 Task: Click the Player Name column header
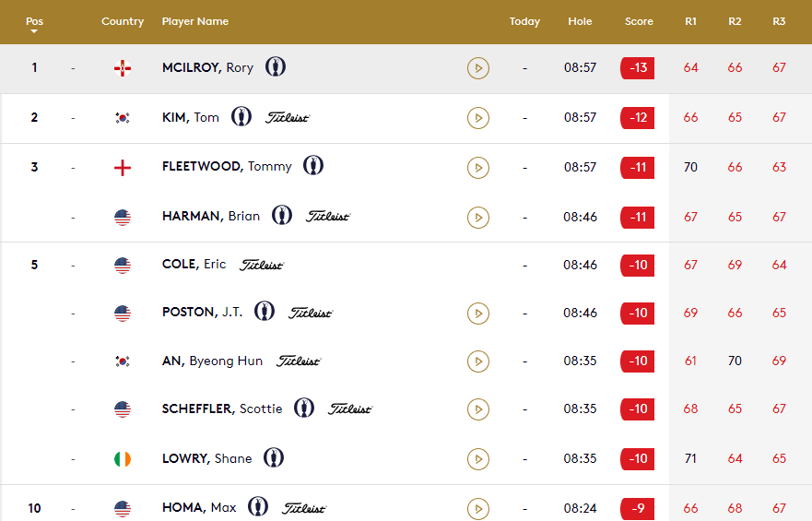tap(195, 21)
